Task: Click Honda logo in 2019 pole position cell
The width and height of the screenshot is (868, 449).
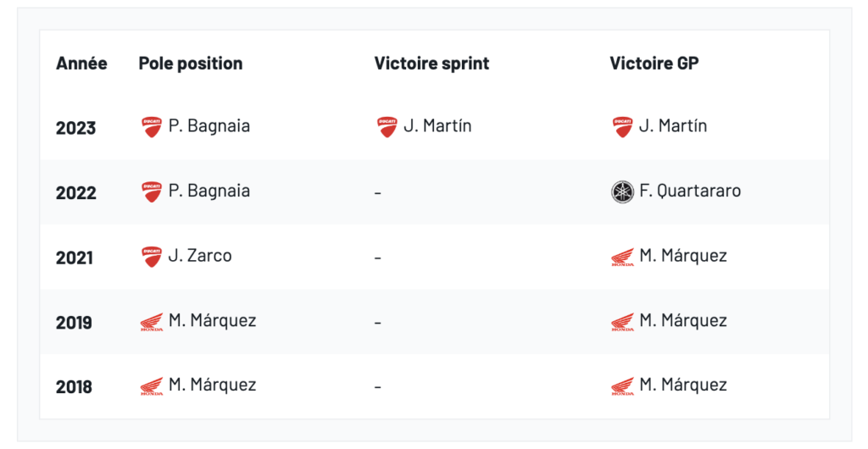Action: tap(152, 322)
